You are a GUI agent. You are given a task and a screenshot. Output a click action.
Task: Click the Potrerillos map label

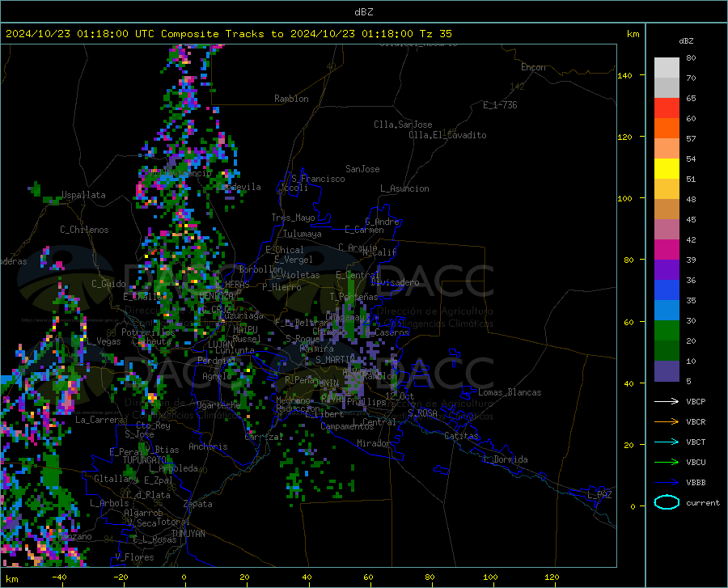point(148,332)
